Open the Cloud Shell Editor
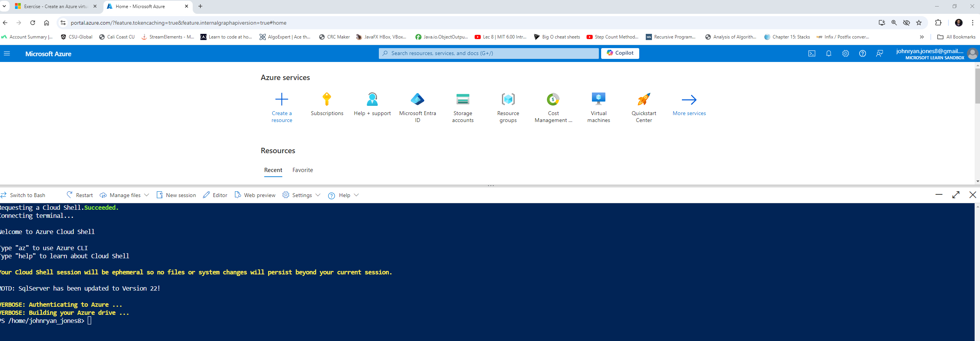This screenshot has width=980, height=341. click(x=215, y=195)
